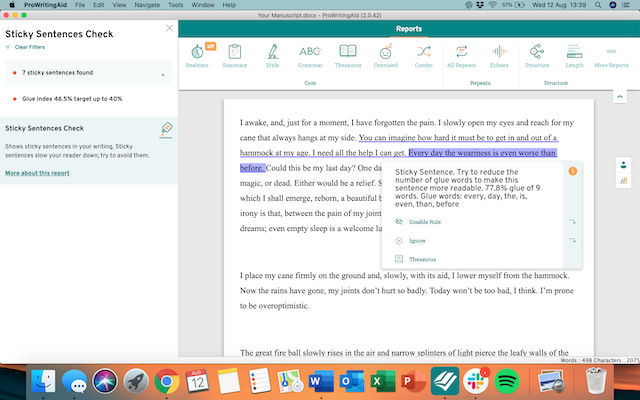Screen dimensions: 640x400
Task: Open the Edit menu
Action: coord(98,5)
